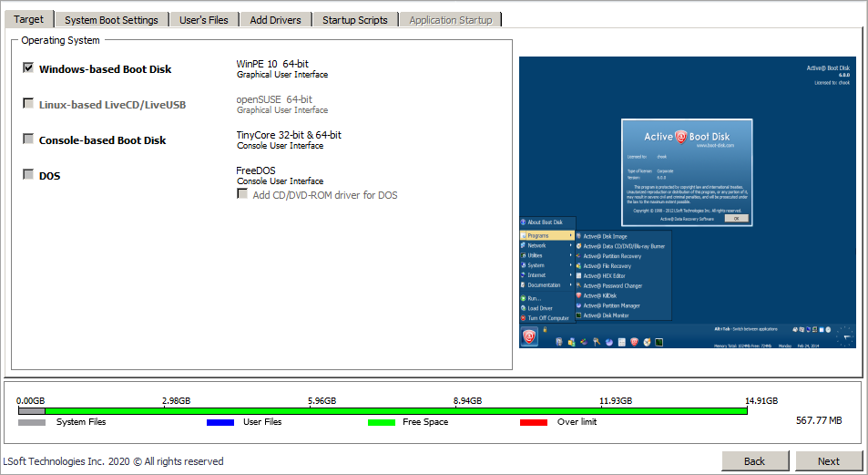
Task: Click the LSoft Technologies copyright text
Action: [x=113, y=461]
